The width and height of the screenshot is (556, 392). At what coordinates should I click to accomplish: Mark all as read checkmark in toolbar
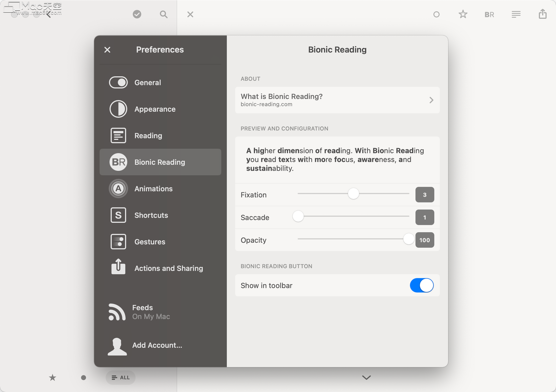pos(137,14)
